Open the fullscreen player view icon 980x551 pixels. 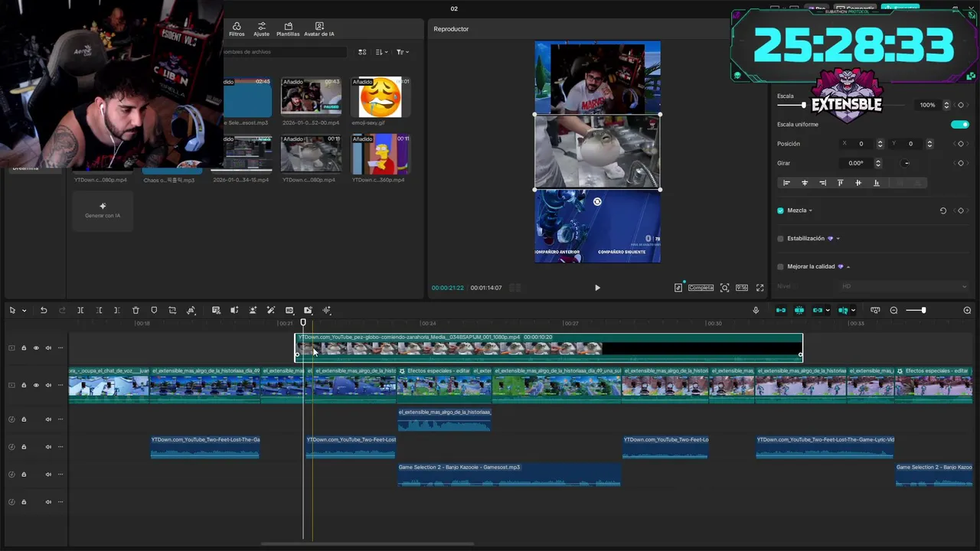pyautogui.click(x=759, y=288)
